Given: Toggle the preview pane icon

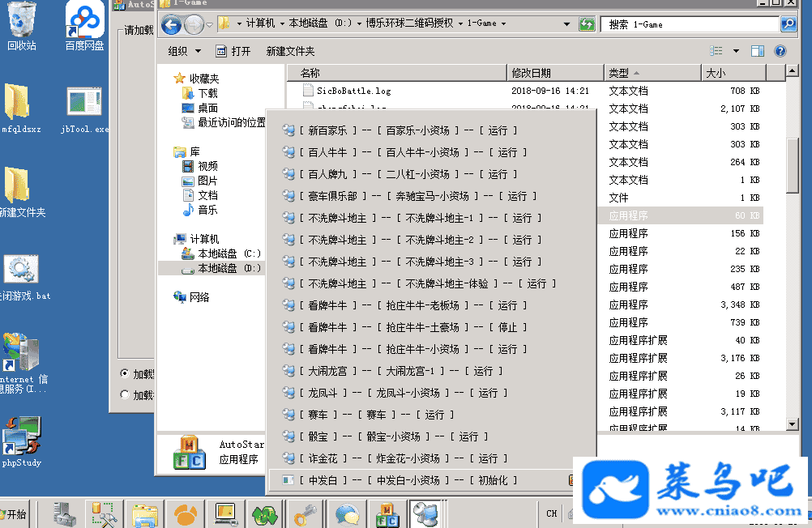Looking at the screenshot, I should click(758, 51).
